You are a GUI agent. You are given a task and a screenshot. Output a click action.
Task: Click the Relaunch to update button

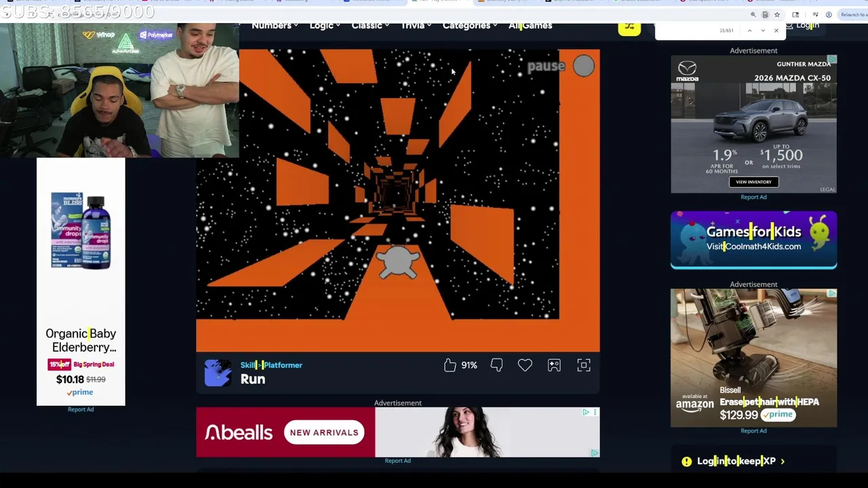click(852, 14)
